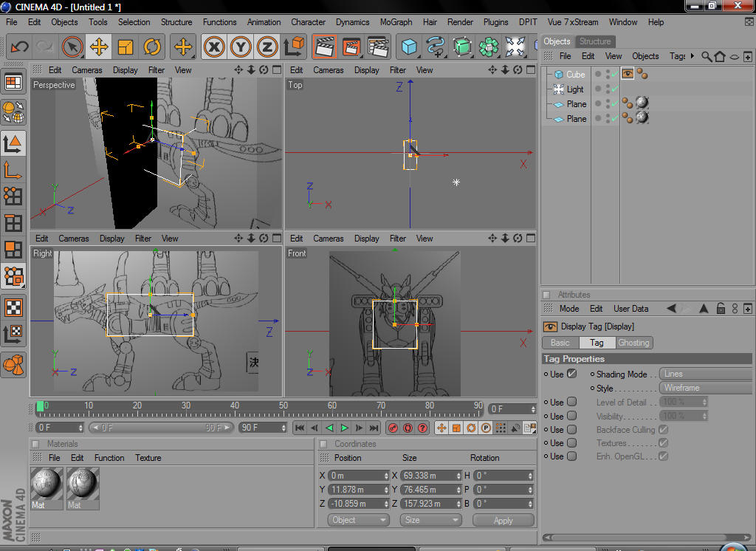
Task: Expand the Object coordinate mode dropdown
Action: 358,520
